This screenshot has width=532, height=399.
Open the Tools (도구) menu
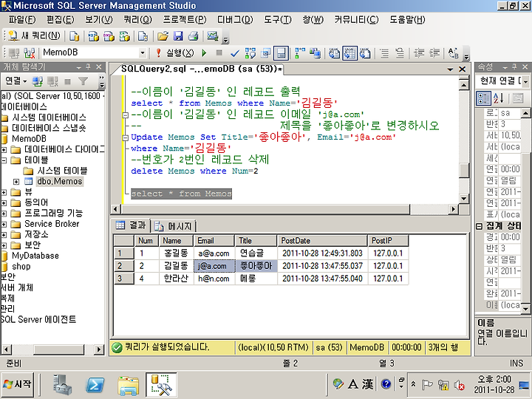coord(278,20)
